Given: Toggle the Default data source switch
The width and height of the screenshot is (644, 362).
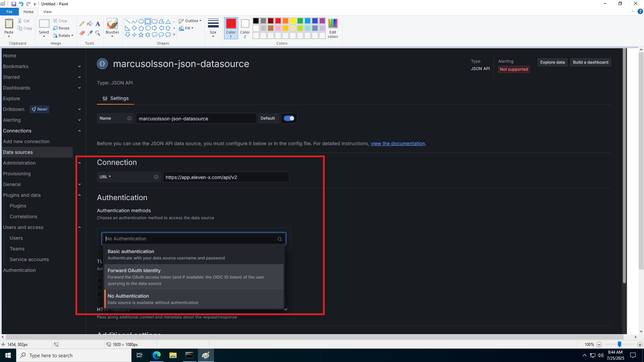Looking at the screenshot, I should (289, 118).
